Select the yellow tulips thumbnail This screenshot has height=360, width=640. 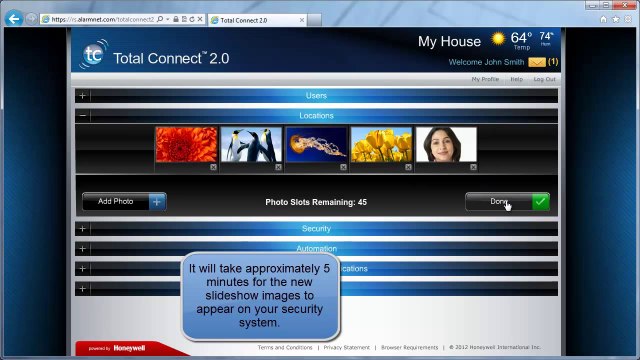point(381,144)
